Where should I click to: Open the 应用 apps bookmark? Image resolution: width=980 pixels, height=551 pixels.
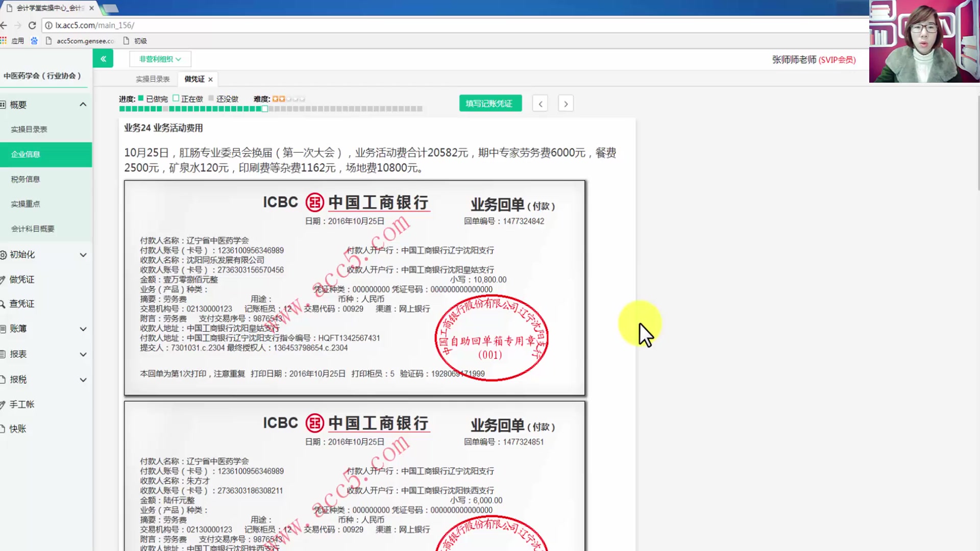click(x=13, y=41)
